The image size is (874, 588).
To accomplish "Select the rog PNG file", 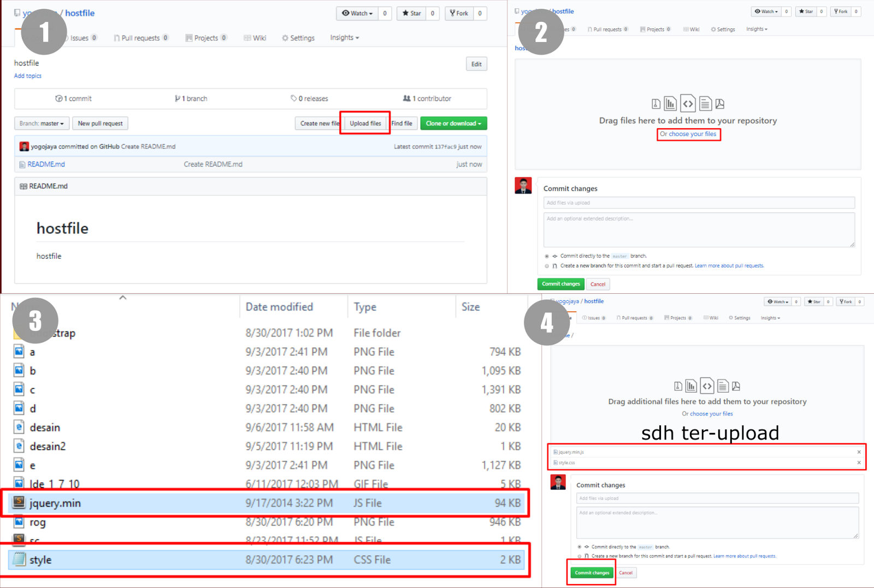I will [267, 522].
